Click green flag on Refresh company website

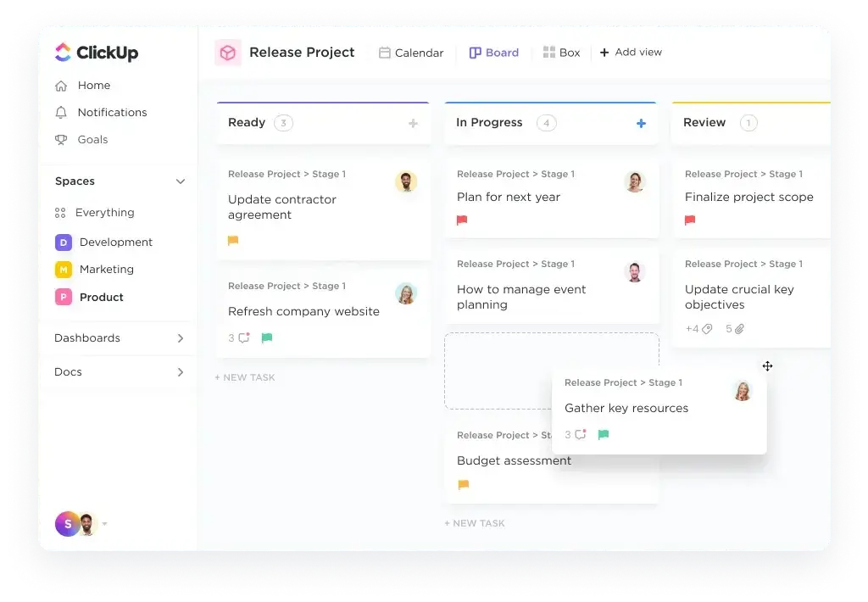coord(267,337)
